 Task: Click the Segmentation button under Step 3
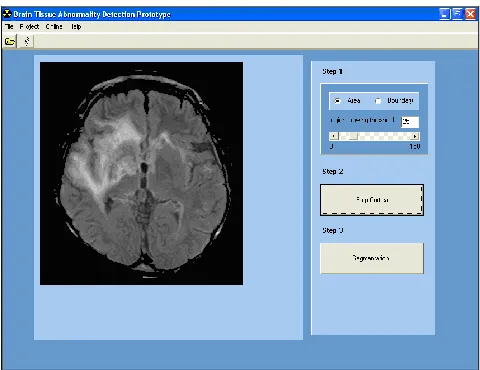(372, 258)
